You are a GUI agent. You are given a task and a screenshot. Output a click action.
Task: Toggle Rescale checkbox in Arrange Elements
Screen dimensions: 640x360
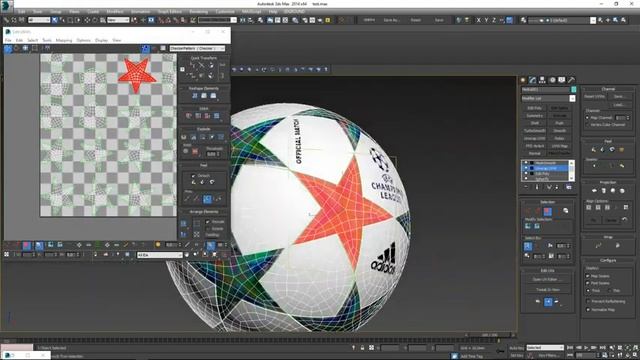[208, 222]
